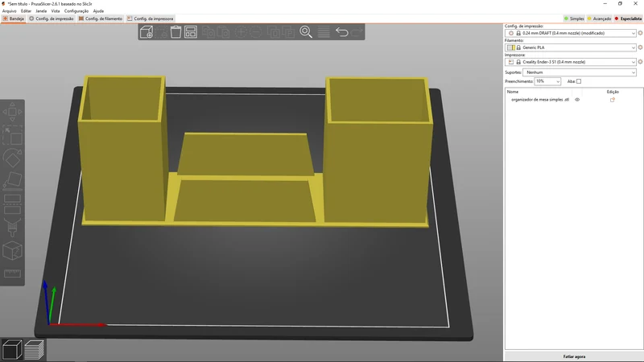Click the Fatiar agora button

[574, 356]
